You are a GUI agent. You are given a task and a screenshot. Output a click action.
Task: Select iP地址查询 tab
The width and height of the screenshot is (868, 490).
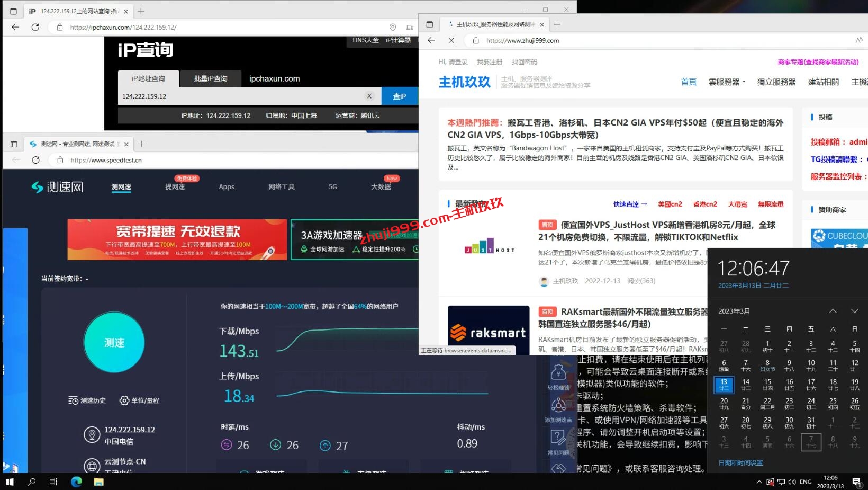148,78
